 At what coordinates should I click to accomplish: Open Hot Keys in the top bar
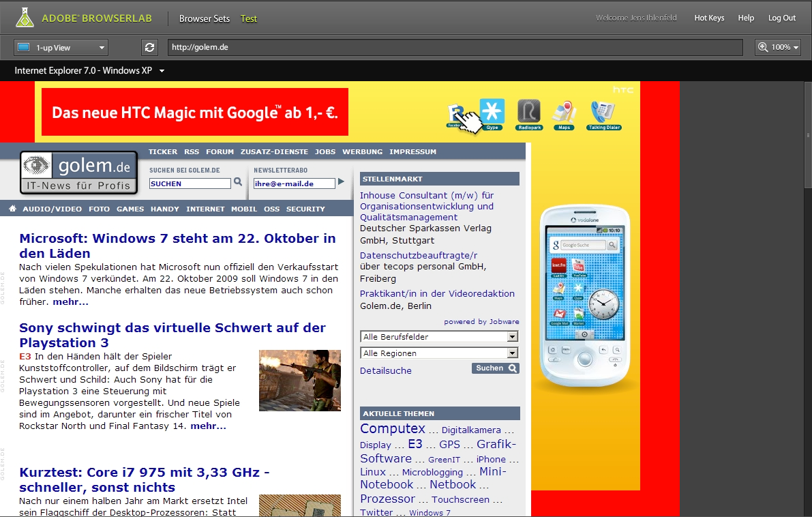coord(709,18)
